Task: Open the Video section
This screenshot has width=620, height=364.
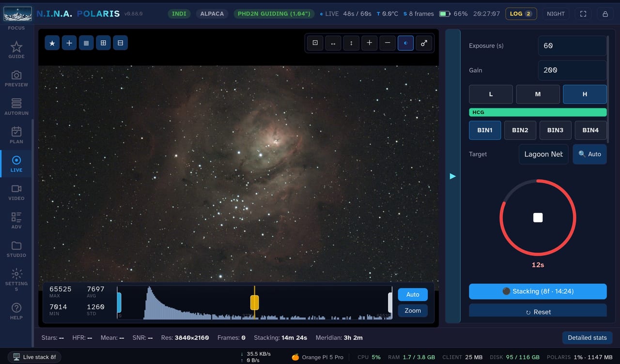Action: point(16,192)
